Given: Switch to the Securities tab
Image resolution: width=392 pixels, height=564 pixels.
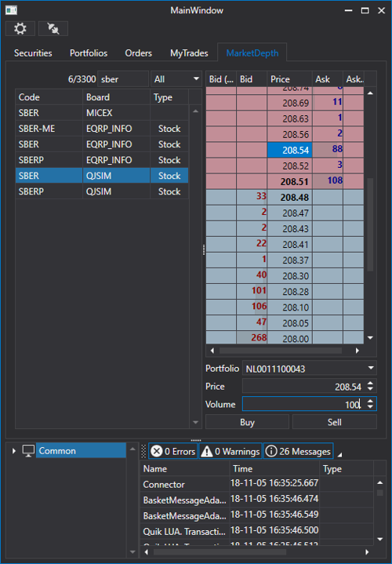Looking at the screenshot, I should [33, 53].
